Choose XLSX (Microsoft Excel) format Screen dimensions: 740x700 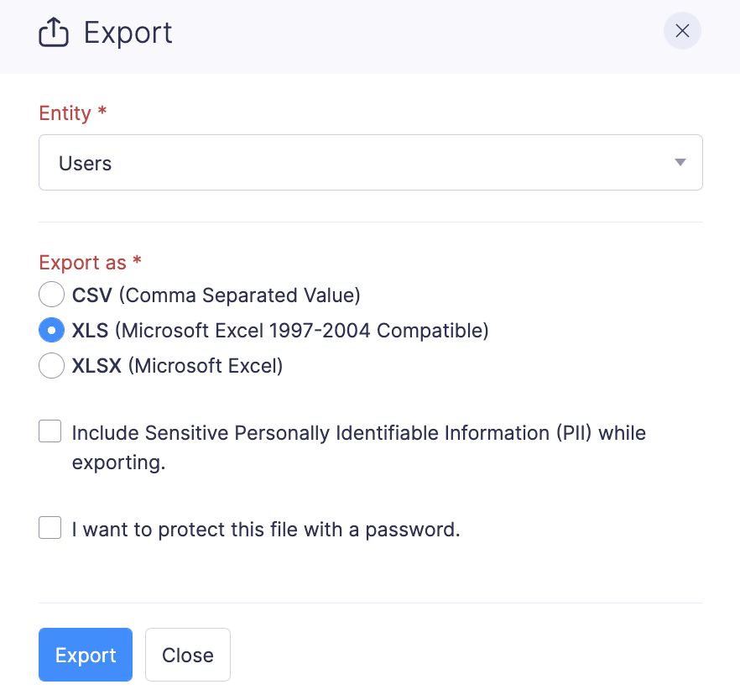pos(51,365)
